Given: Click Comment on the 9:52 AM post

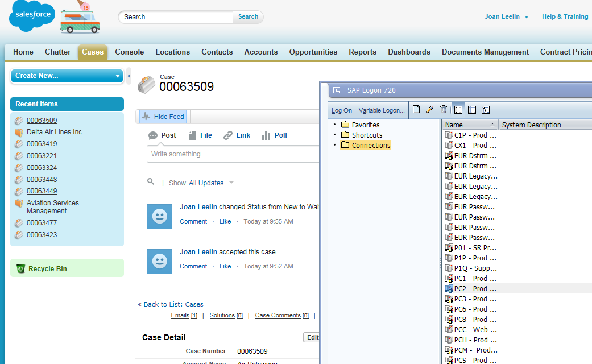Looking at the screenshot, I should pos(193,266).
